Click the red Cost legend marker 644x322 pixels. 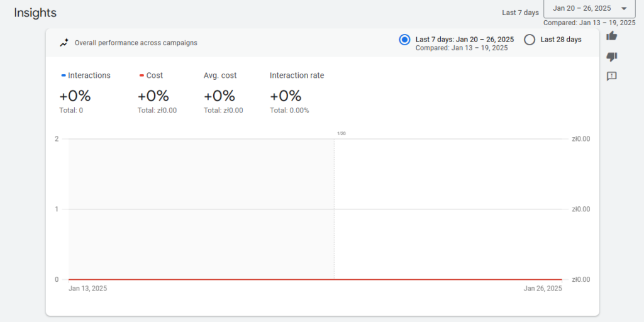142,75
